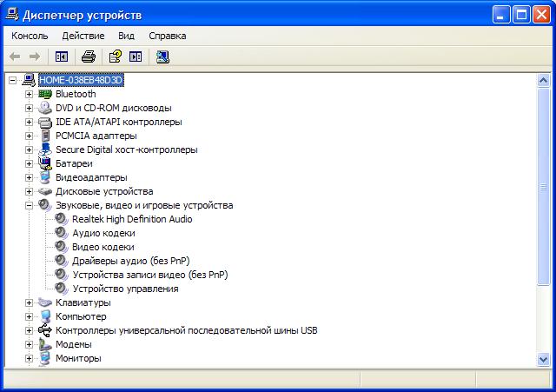Select Драйверы аудио (без PnP) item
556x392 pixels.
pos(130,261)
